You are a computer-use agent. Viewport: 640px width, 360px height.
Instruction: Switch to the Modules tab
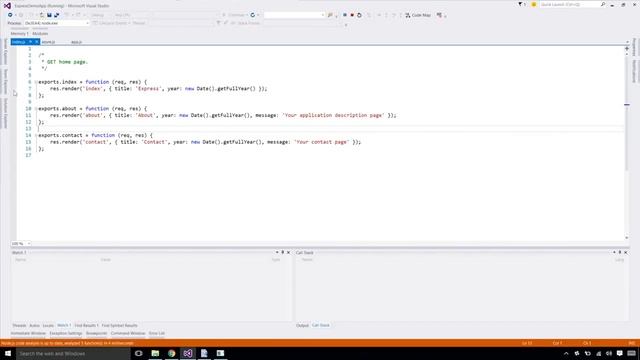40,33
